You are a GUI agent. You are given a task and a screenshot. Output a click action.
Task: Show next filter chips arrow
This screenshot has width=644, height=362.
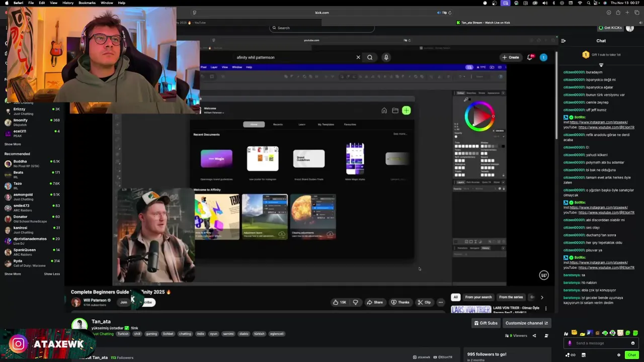pyautogui.click(x=542, y=297)
